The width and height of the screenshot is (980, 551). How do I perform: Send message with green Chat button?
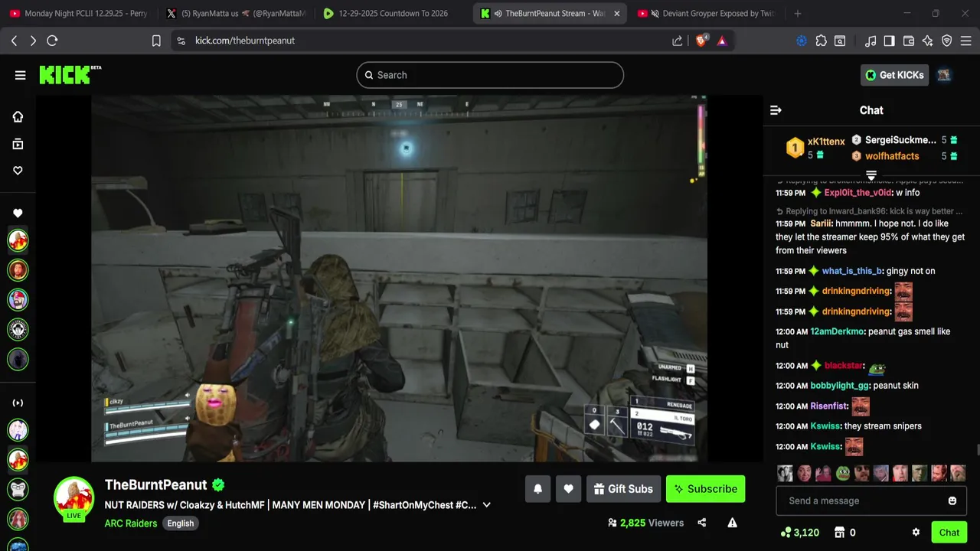(x=949, y=533)
